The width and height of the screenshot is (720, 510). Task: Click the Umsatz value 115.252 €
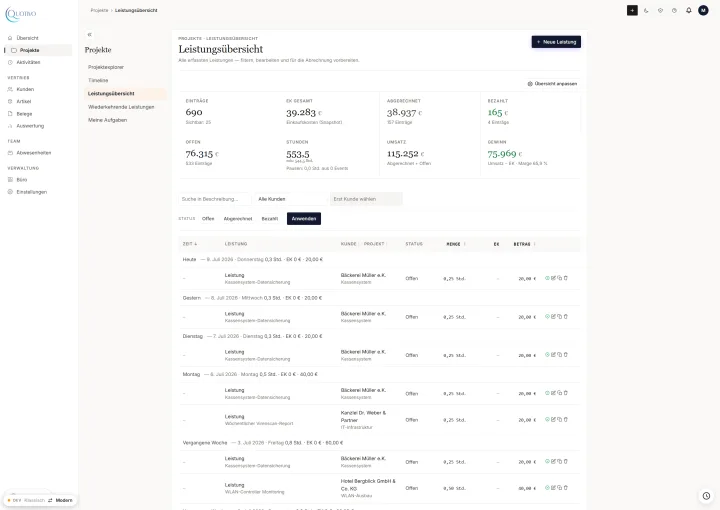click(x=405, y=153)
